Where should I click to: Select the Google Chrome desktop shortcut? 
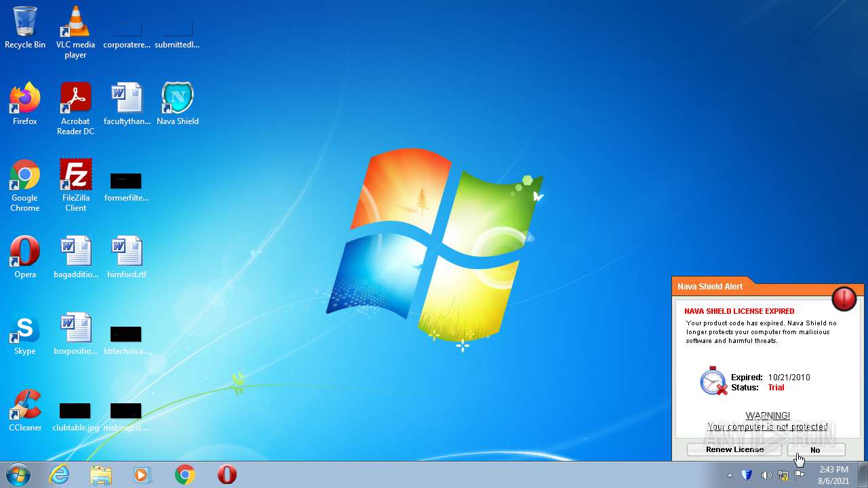[25, 185]
